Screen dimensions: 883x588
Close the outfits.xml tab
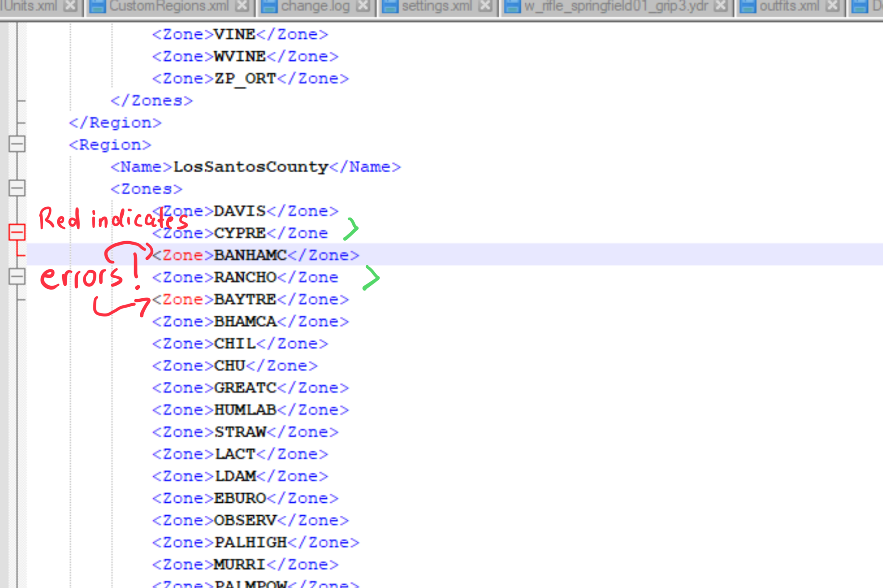(x=833, y=6)
